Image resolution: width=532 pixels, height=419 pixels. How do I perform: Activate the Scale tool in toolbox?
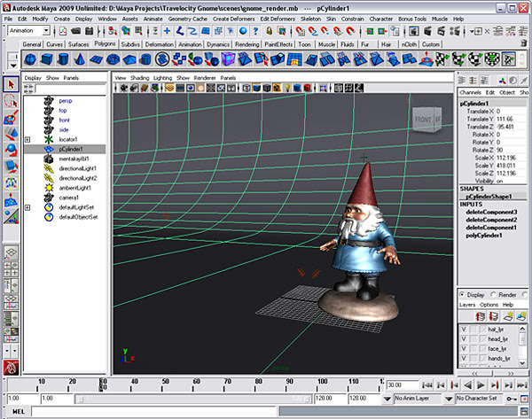coord(11,167)
